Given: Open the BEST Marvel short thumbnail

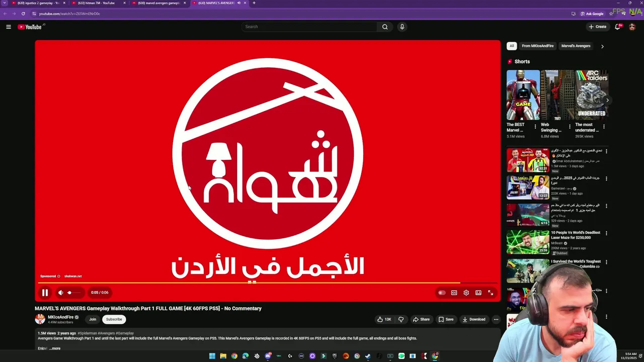Looking at the screenshot, I should 523,95.
